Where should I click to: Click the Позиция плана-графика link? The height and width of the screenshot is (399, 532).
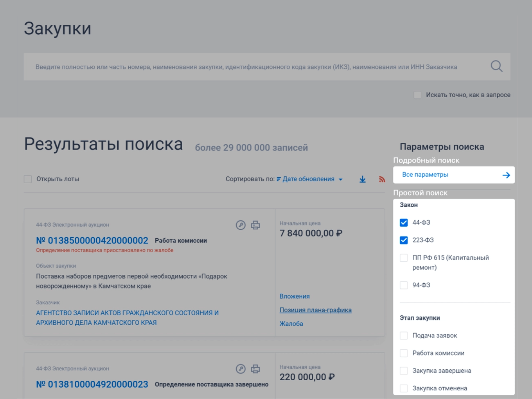click(x=315, y=310)
